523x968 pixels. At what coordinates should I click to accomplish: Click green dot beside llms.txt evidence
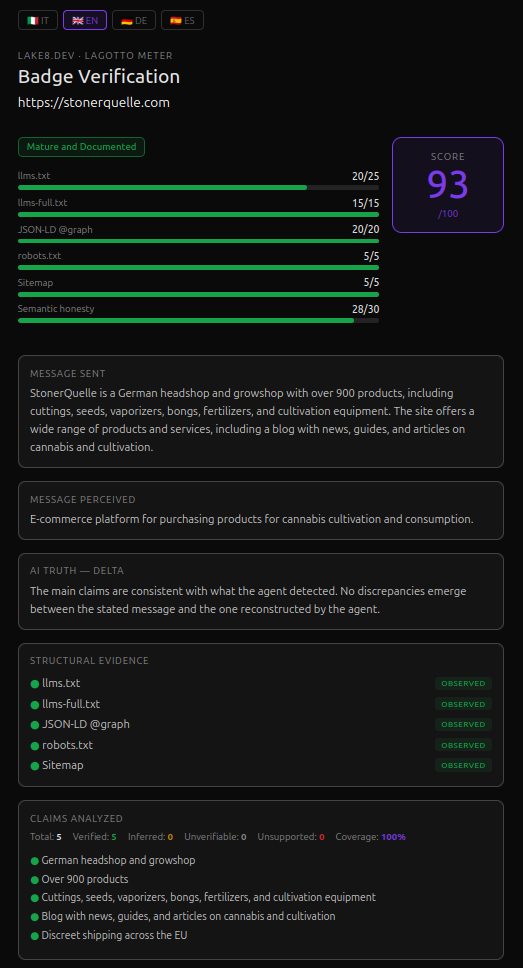click(x=35, y=684)
